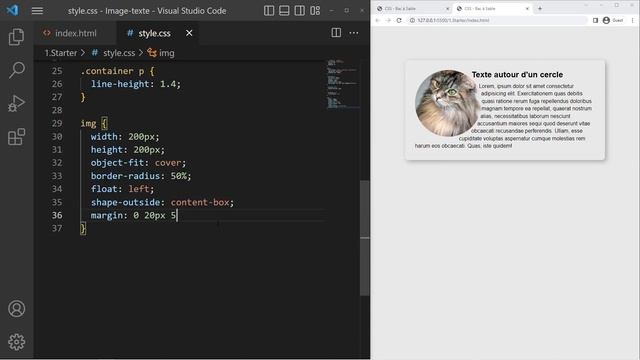Switch to the first browser tab
This screenshot has width=640, height=360.
tap(411, 9)
